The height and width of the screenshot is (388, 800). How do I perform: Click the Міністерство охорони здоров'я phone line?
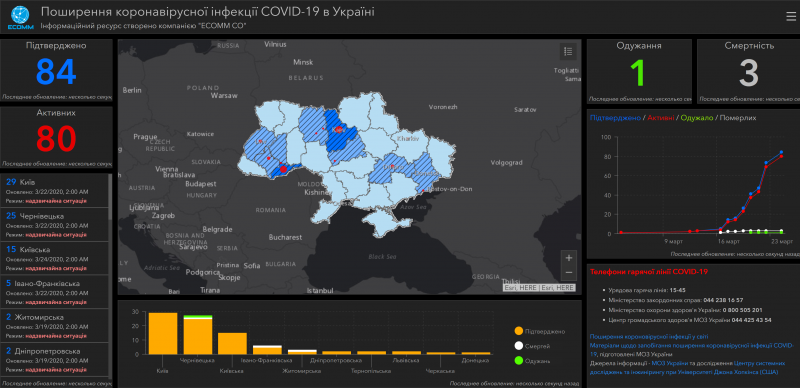tap(685, 310)
